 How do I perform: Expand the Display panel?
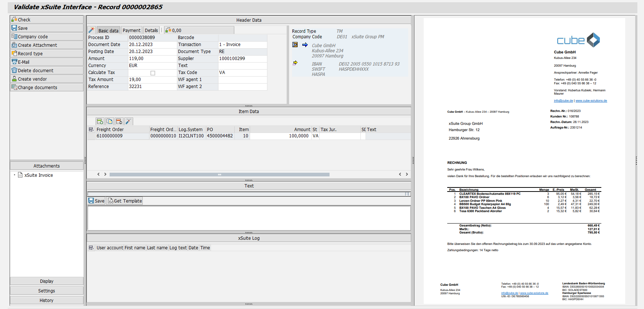click(x=47, y=281)
